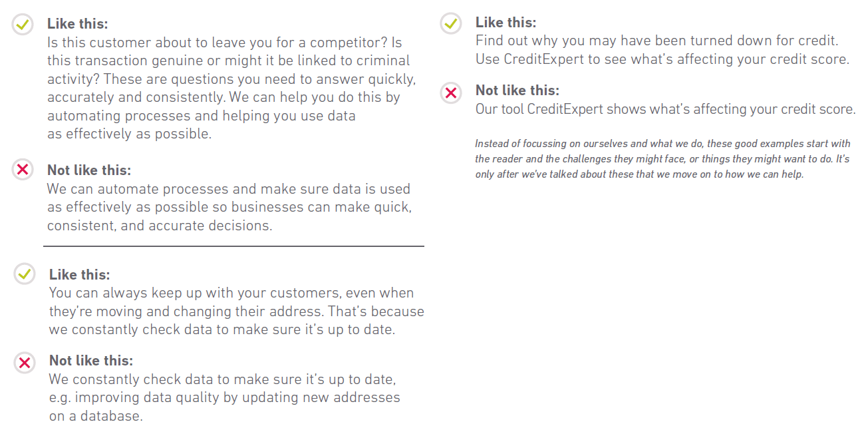Click the red cross beside the 'updating new addresses' example
The height and width of the screenshot is (434, 868).
(25, 362)
